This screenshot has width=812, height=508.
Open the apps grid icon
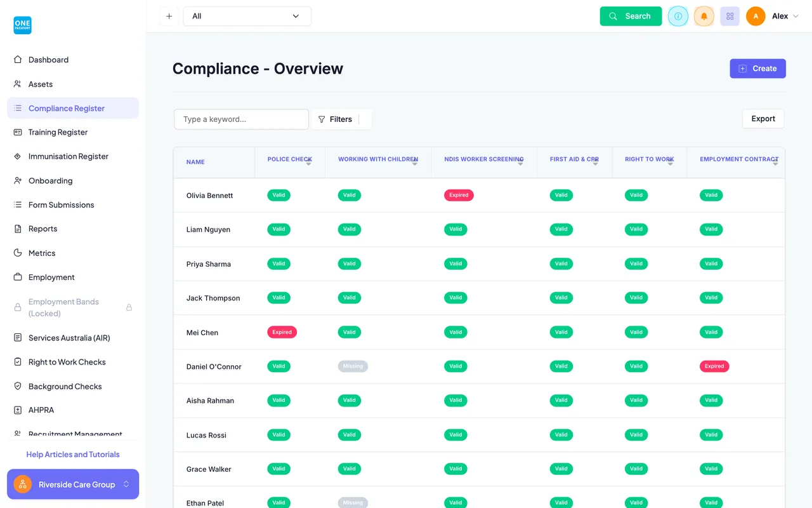730,17
